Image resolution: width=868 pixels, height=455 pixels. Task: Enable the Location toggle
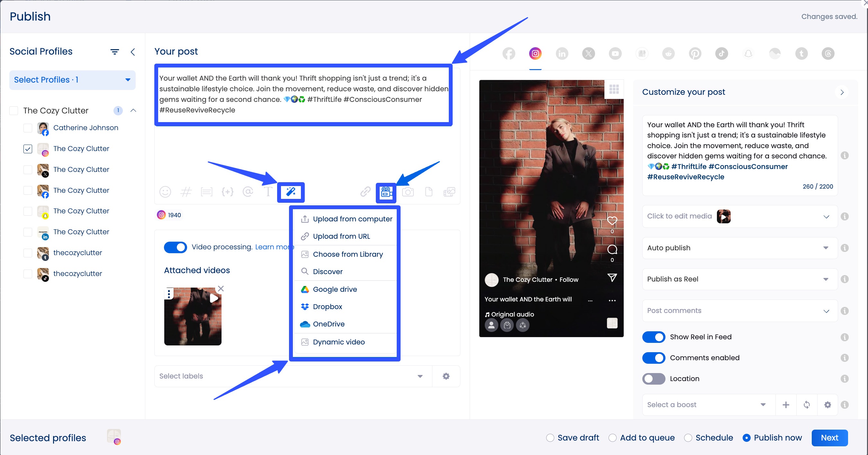[x=653, y=379]
